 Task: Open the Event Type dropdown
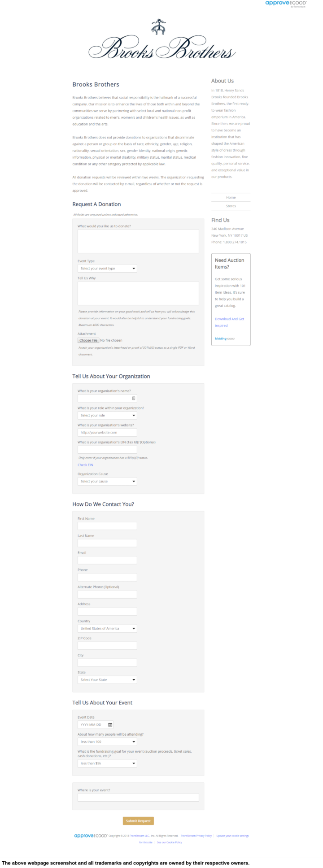(x=107, y=269)
